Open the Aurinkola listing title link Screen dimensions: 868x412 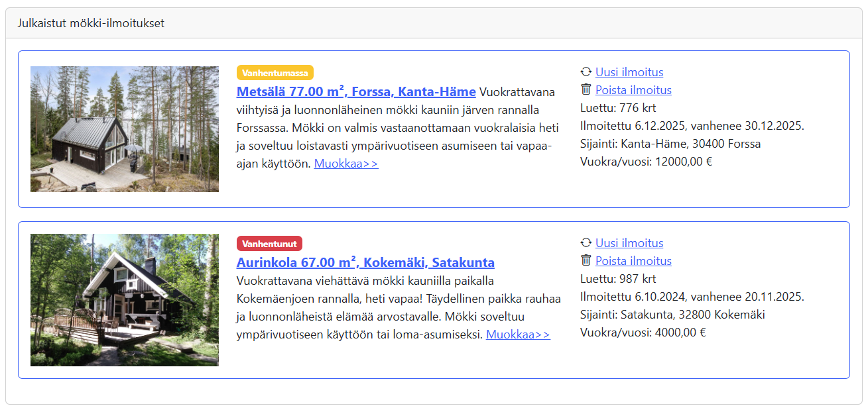click(365, 262)
